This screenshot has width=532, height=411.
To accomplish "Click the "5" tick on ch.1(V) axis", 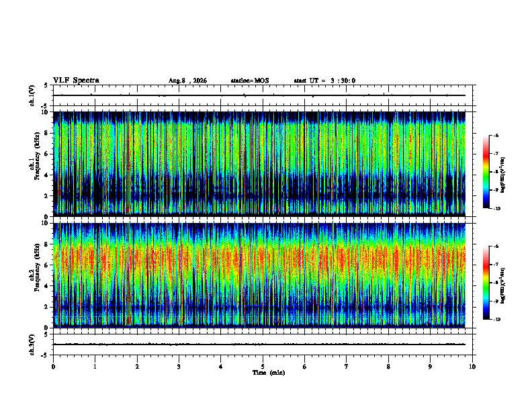I will coord(46,85).
